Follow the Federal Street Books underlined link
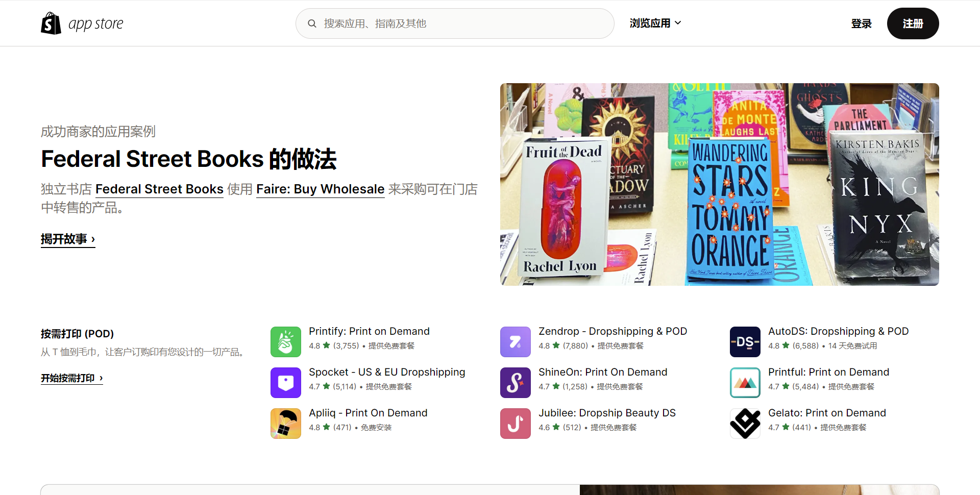This screenshot has height=495, width=980. [x=159, y=189]
